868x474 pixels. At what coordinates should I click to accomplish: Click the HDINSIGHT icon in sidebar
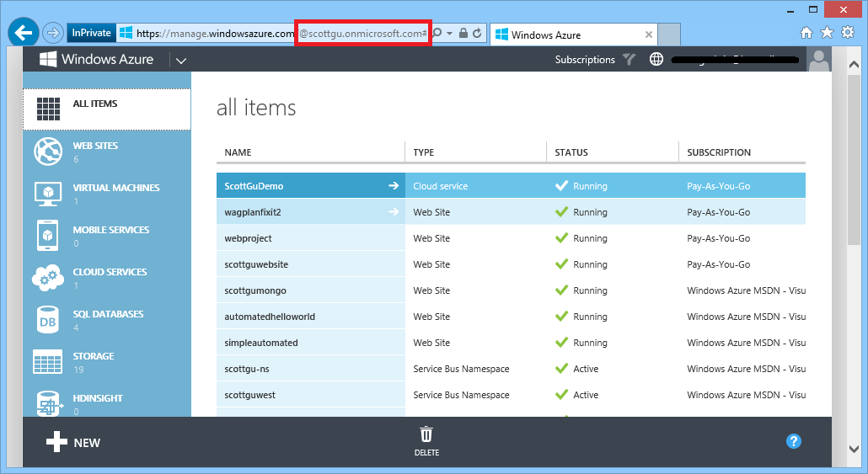click(x=47, y=404)
